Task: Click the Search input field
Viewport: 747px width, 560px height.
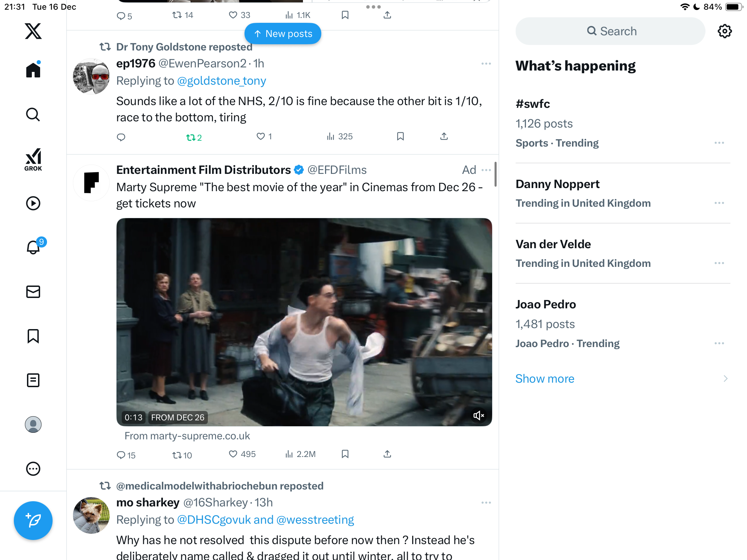Action: (x=610, y=31)
